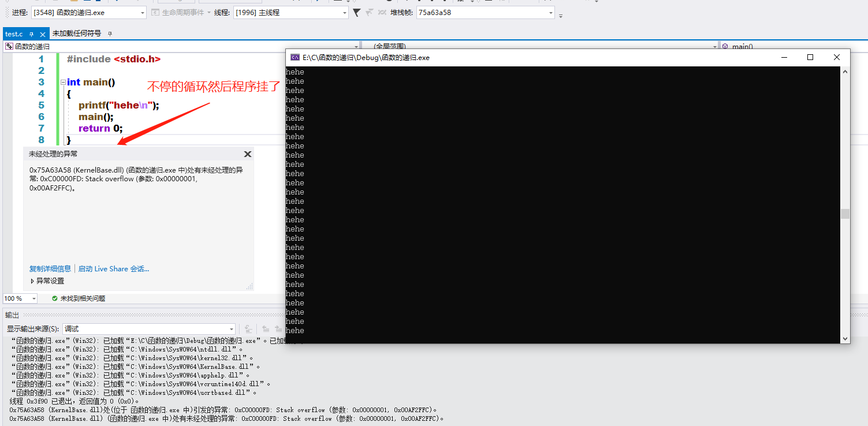Open the 显示输出来源 dropdown
This screenshot has width=868, height=426.
232,329
